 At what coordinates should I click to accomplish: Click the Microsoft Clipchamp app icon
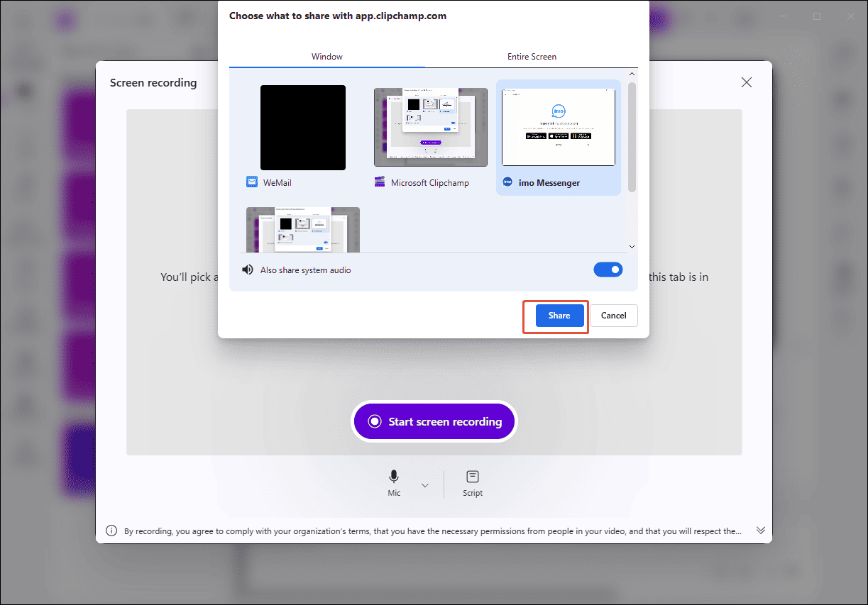[x=379, y=182]
